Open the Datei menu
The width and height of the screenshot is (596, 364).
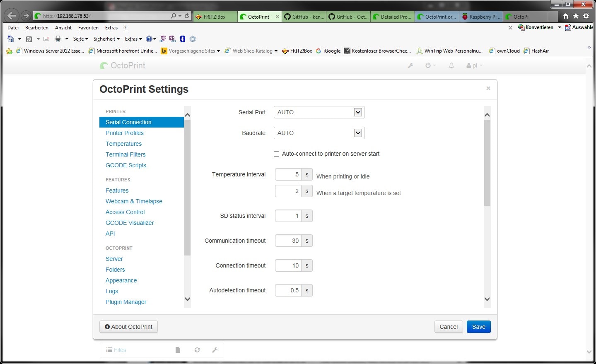(13, 28)
